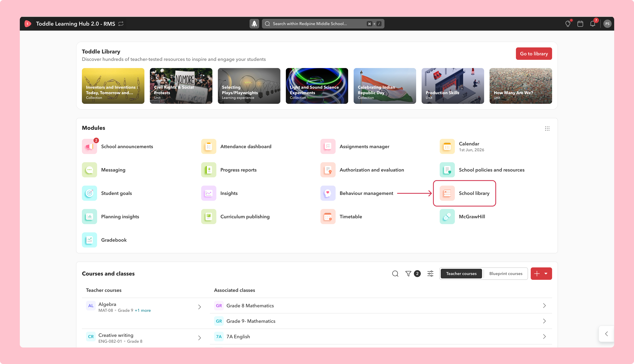Open courses display settings sliders icon
This screenshot has width=634, height=364.
(x=430, y=274)
